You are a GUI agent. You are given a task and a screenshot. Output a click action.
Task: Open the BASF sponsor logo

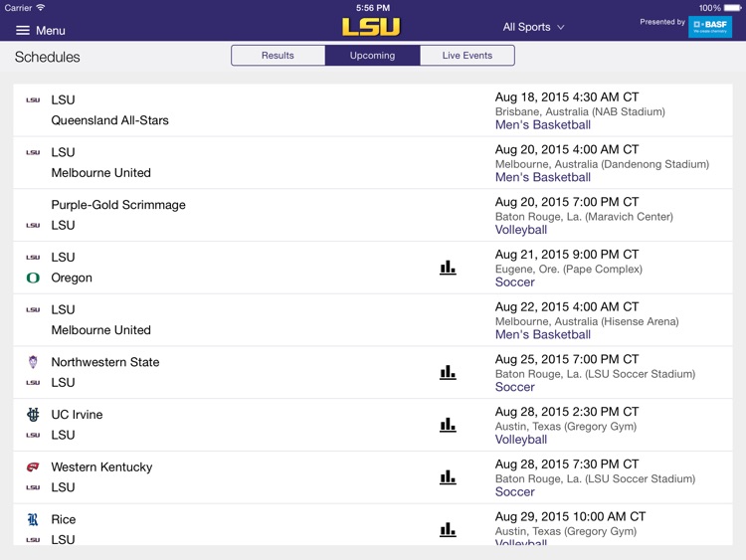[710, 27]
